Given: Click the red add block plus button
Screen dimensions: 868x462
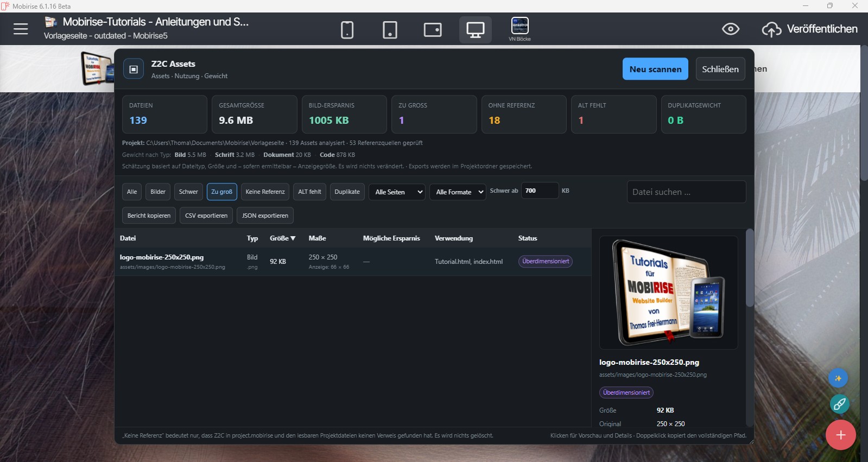Looking at the screenshot, I should [841, 435].
